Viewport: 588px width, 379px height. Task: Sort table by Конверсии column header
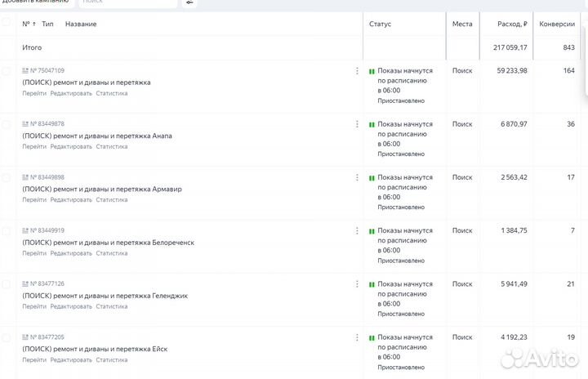(x=557, y=24)
